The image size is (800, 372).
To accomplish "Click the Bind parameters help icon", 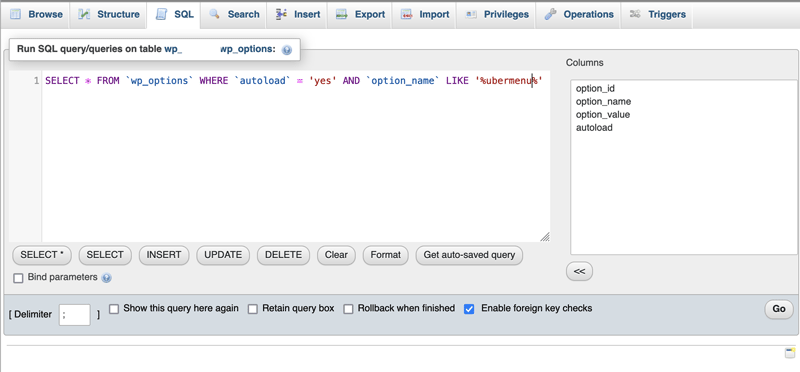I will (x=106, y=278).
